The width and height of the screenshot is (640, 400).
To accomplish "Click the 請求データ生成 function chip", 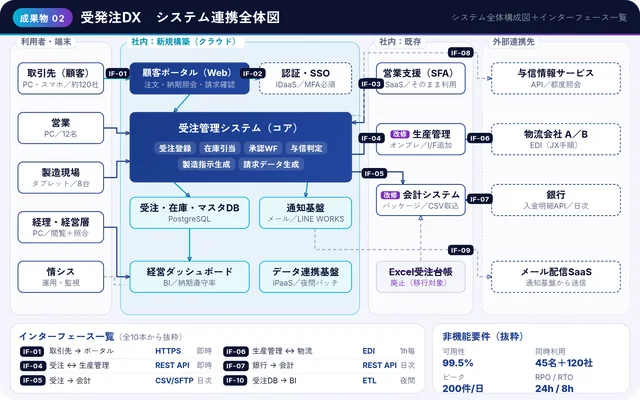I will 271,164.
